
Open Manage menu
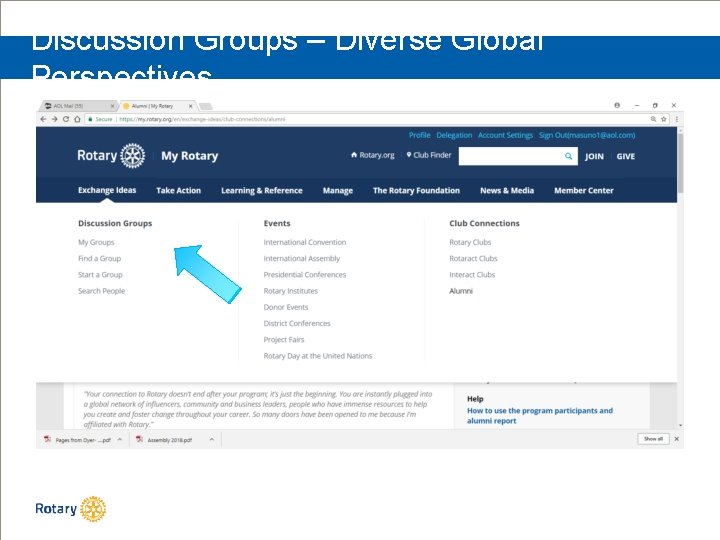(338, 191)
